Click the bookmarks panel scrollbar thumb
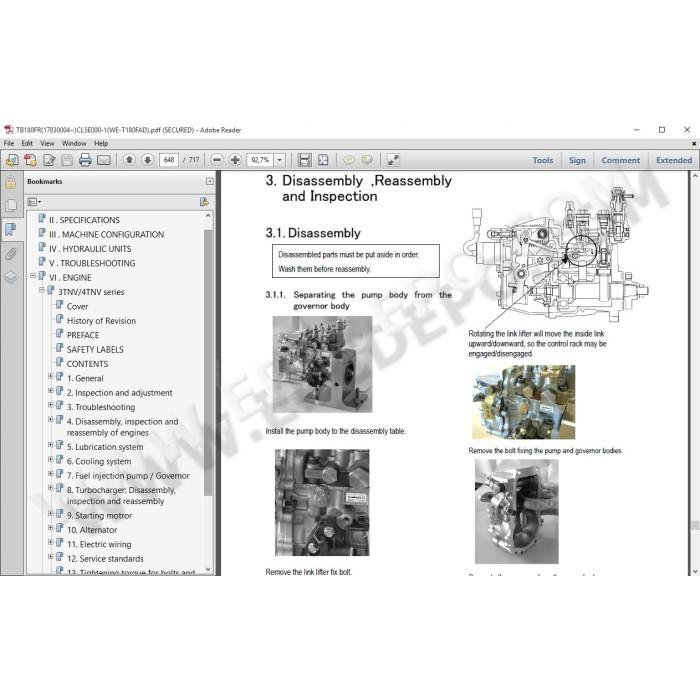 [208, 362]
